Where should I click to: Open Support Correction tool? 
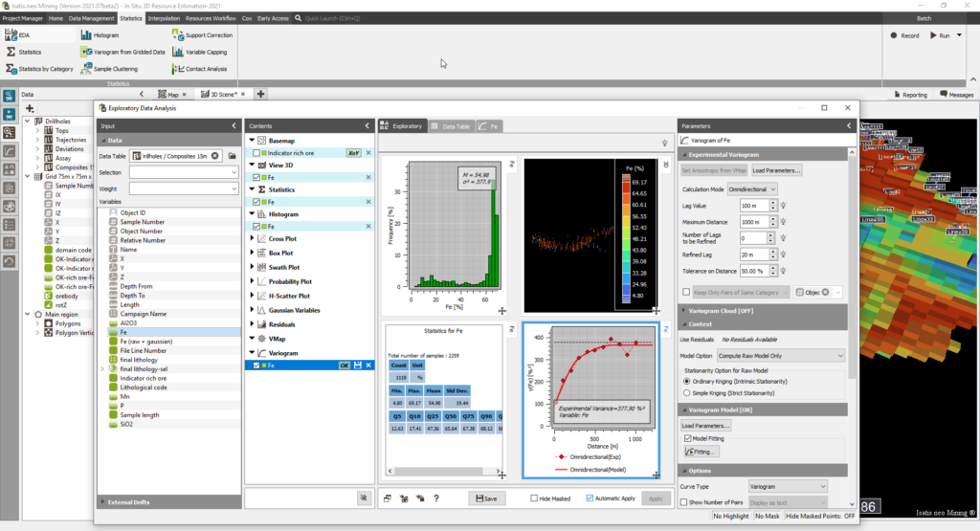coord(203,35)
